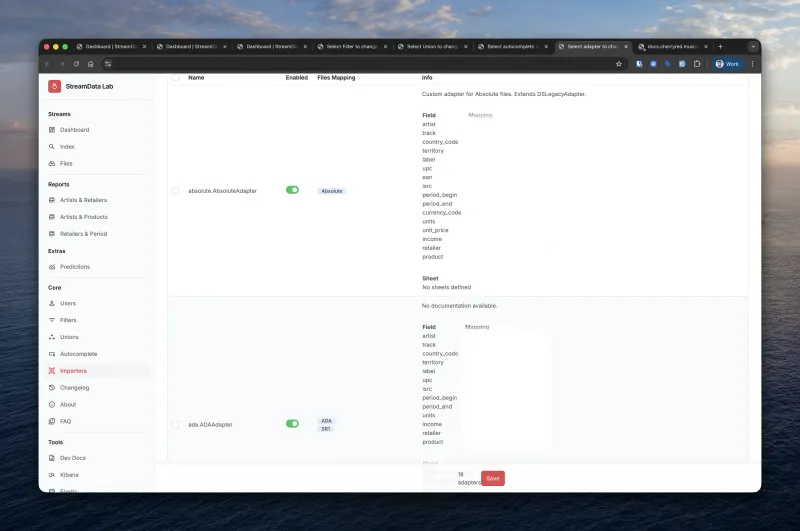Viewport: 800px width, 531px height.
Task: Open the SRI files mapping tag
Action: point(326,429)
